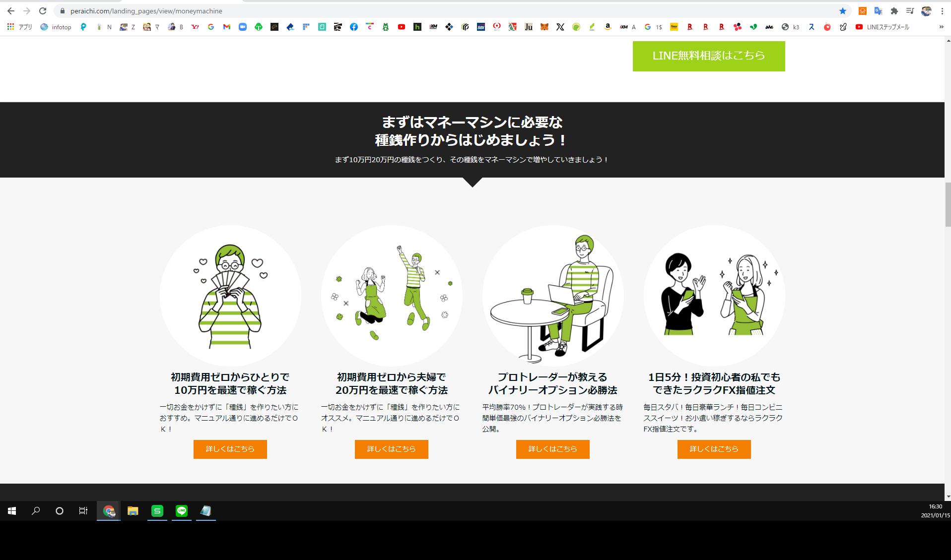Open the Ju bookmark
This screenshot has height=560, width=951.
point(529,27)
